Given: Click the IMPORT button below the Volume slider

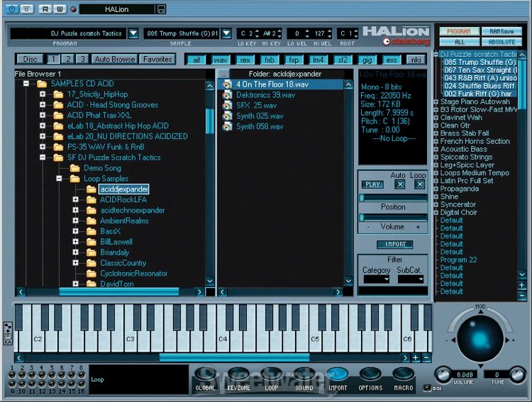Looking at the screenshot, I should (394, 245).
